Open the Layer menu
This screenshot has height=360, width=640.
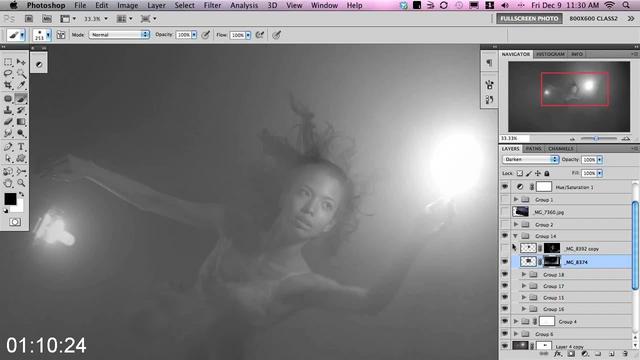point(156,5)
